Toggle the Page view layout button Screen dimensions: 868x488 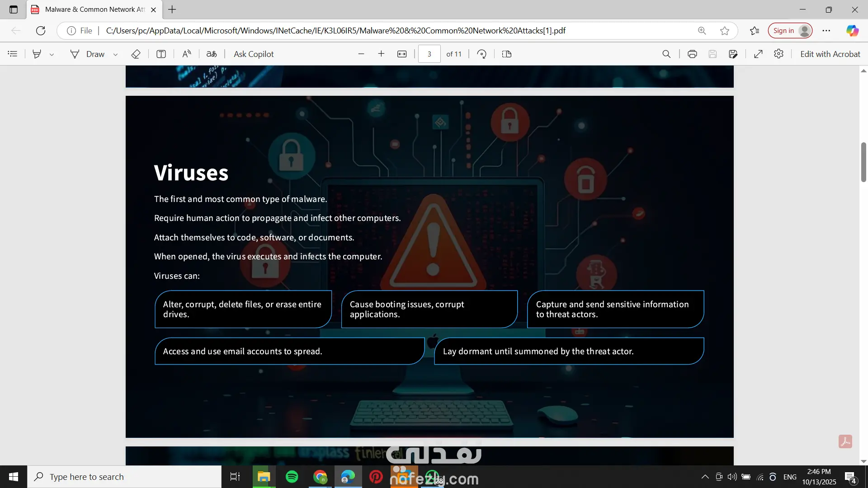[507, 54]
